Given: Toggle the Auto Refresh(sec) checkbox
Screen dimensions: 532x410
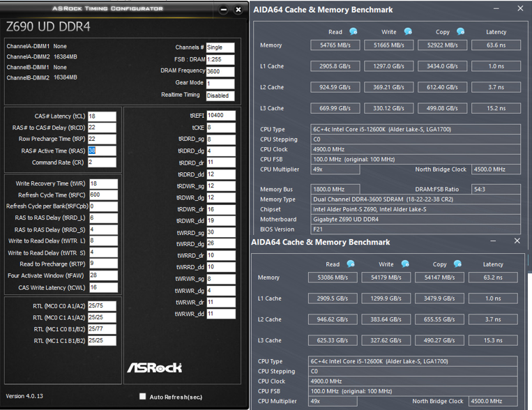Looking at the screenshot, I should [x=142, y=397].
